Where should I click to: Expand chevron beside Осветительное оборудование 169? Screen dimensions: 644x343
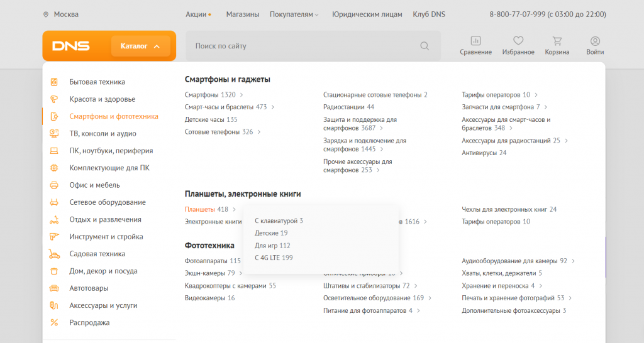tap(430, 298)
